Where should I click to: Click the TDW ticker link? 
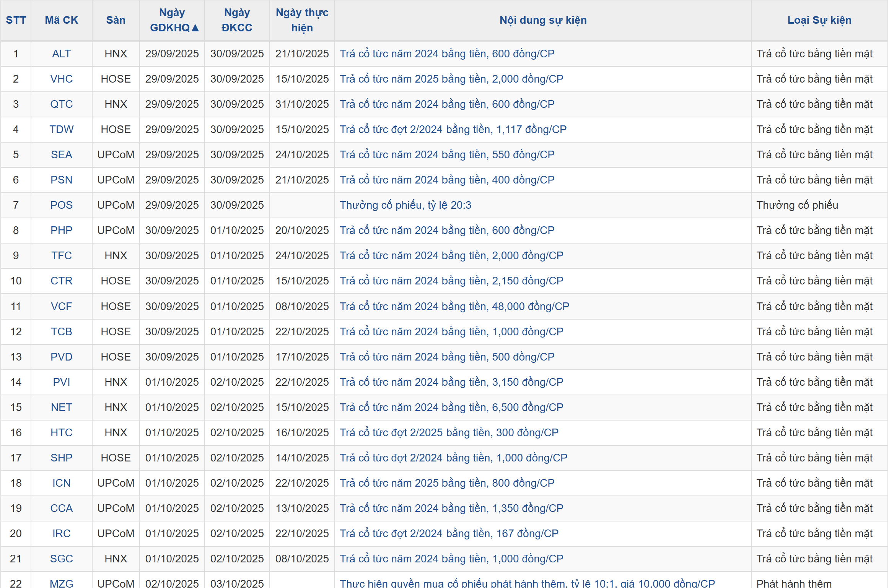coord(61,130)
